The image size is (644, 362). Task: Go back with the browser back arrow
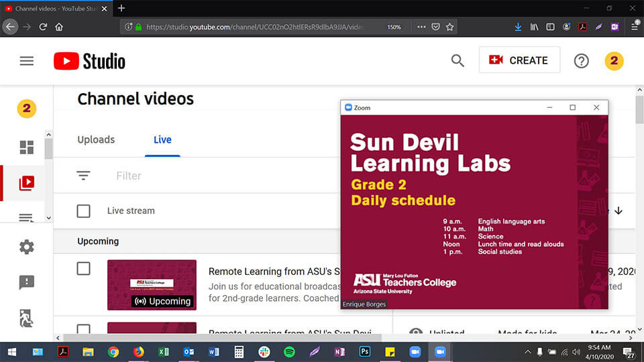coord(10,27)
